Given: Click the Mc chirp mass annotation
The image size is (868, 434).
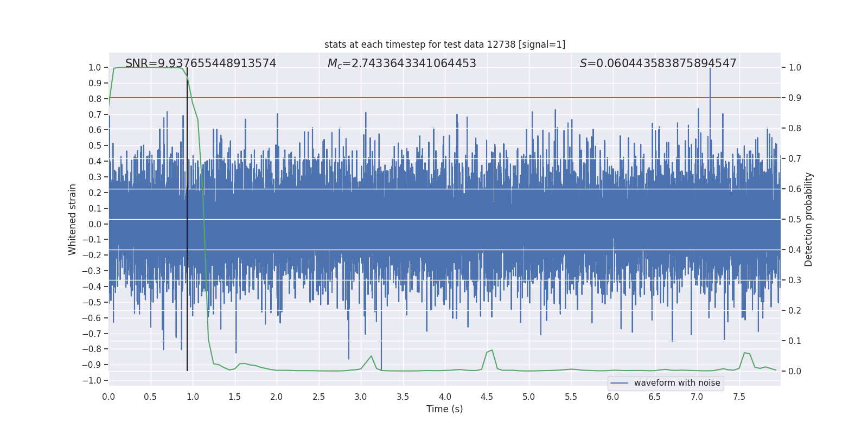Looking at the screenshot, I should click(401, 63).
